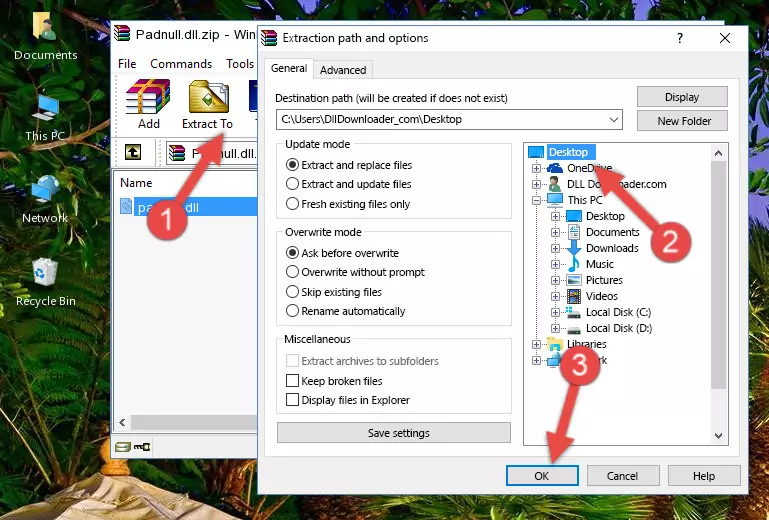Click the Extract To toolbar icon
This screenshot has height=520, width=769.
[x=207, y=104]
